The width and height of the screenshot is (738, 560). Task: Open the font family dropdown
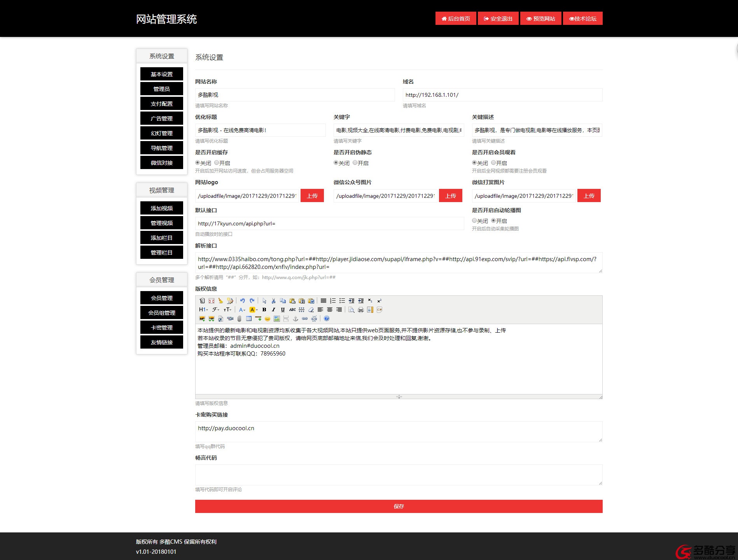coord(216,310)
